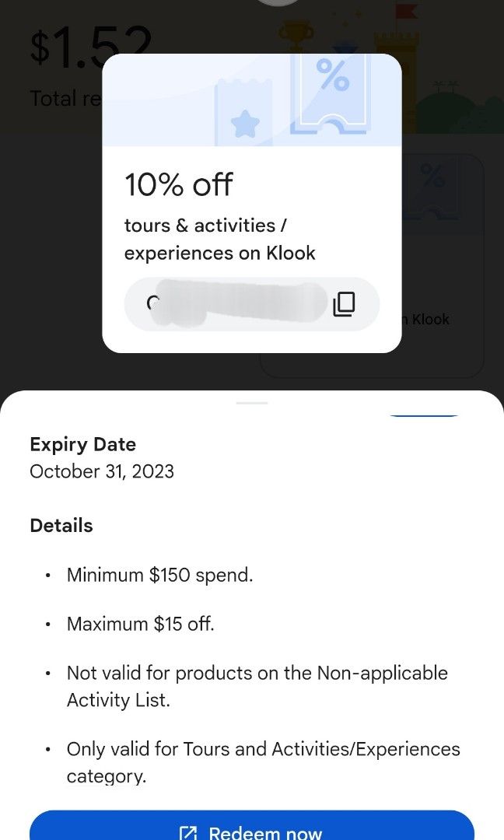Tap the Details section heading

pyautogui.click(x=61, y=525)
